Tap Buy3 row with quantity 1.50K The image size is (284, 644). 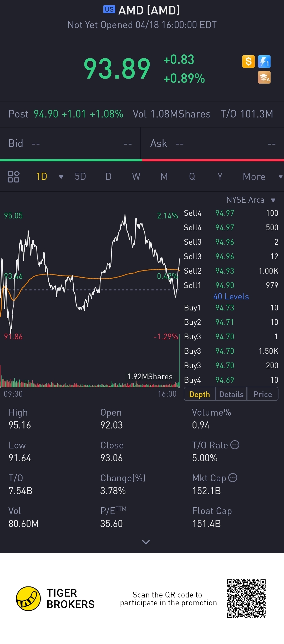point(231,351)
